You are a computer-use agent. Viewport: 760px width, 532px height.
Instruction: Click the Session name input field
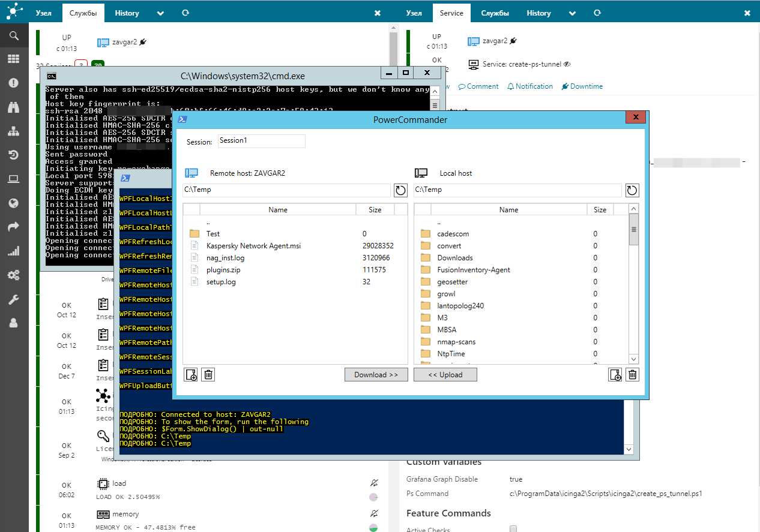point(261,141)
